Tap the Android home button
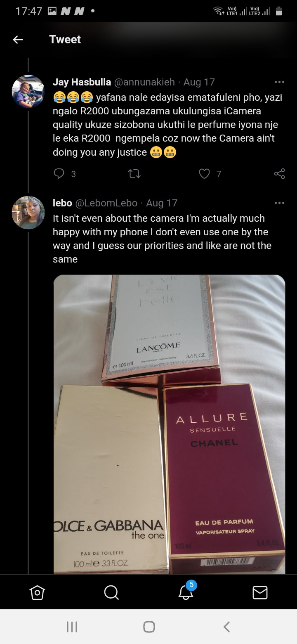This screenshot has width=297, height=644. coord(149,627)
